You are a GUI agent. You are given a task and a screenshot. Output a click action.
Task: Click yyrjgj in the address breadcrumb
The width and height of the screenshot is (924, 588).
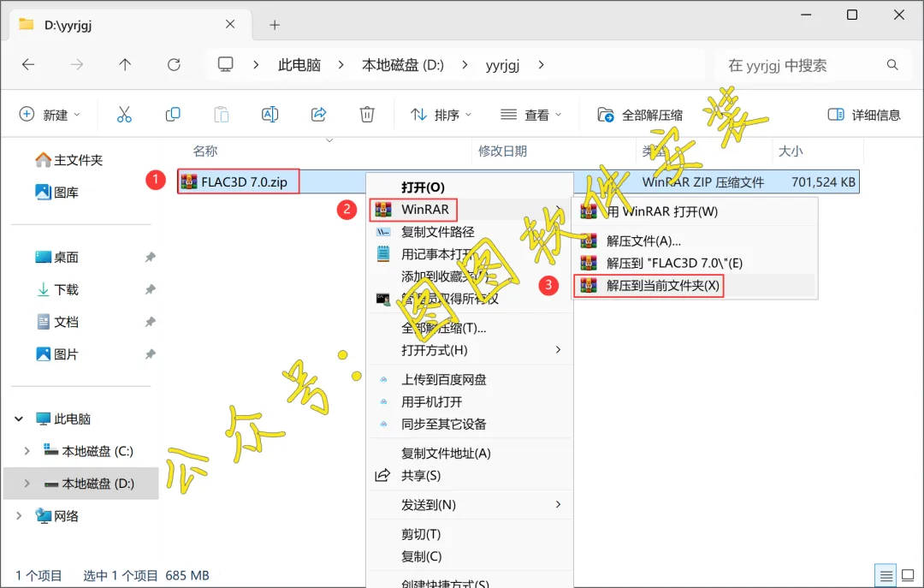(503, 65)
